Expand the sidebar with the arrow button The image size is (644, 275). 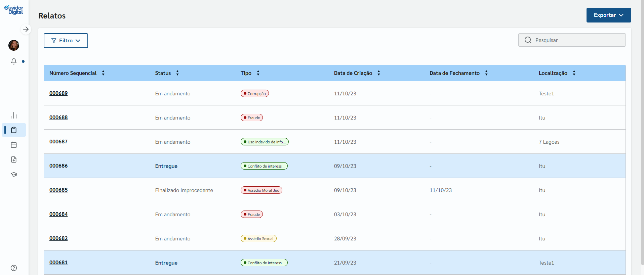pyautogui.click(x=26, y=29)
